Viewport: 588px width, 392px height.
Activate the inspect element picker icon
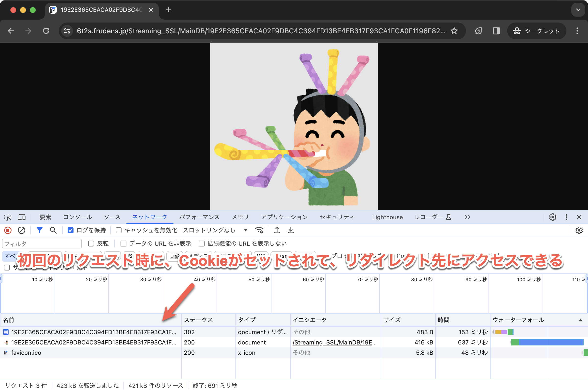click(8, 217)
